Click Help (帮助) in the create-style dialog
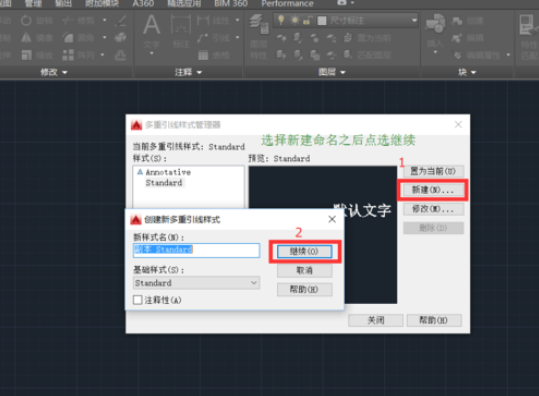The height and width of the screenshot is (396, 539). (305, 289)
